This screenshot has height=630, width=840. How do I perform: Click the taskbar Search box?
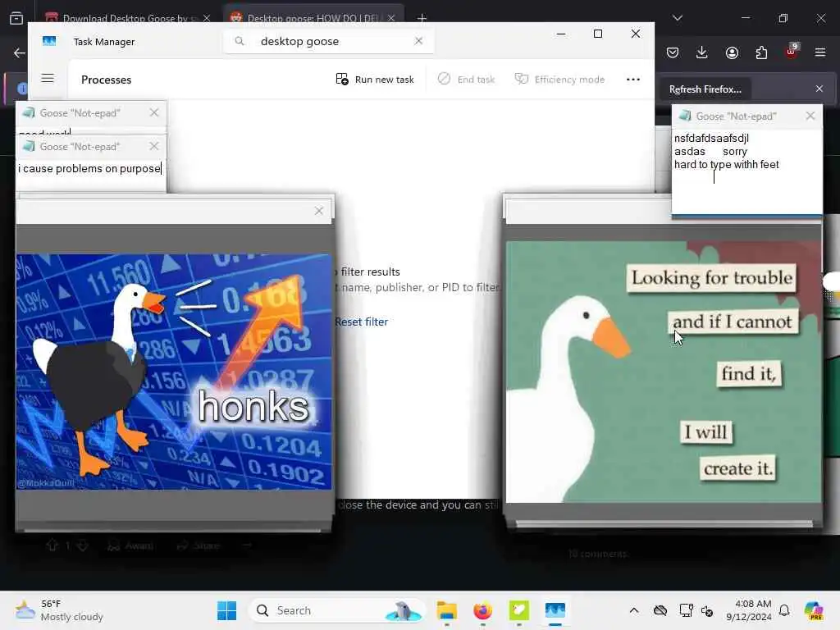(337, 610)
